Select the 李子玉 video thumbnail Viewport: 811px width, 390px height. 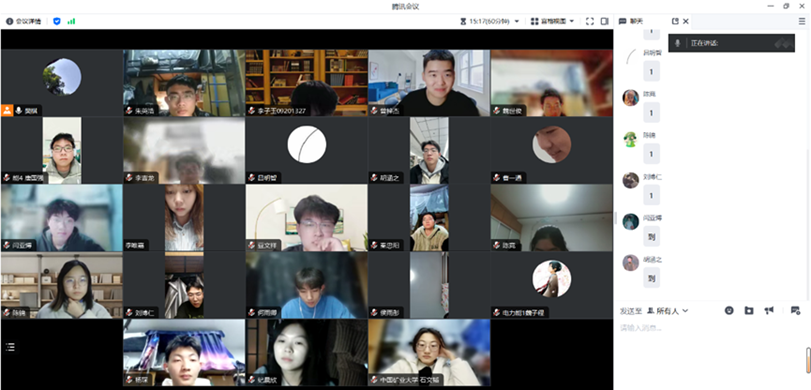pos(307,83)
